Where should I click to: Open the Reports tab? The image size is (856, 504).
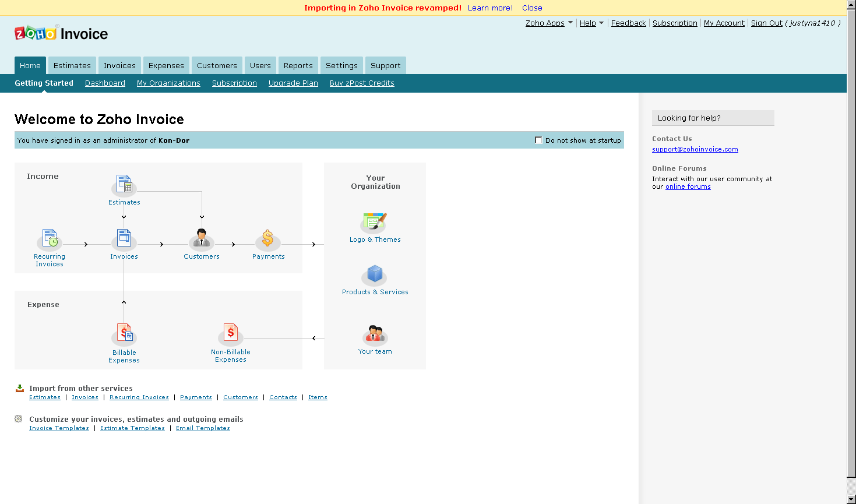[298, 65]
